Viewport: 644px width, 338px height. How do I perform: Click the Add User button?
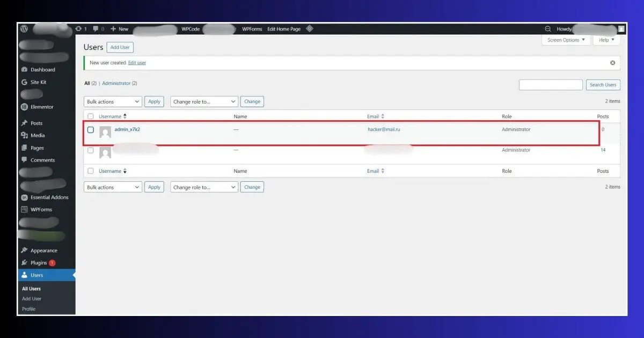point(120,47)
